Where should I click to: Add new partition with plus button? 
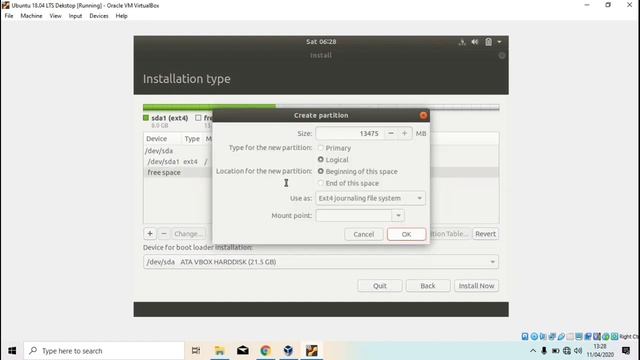point(150,234)
